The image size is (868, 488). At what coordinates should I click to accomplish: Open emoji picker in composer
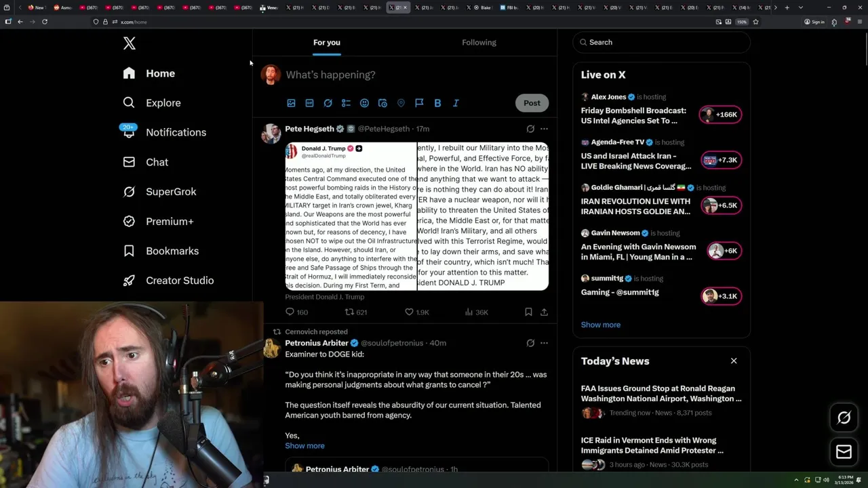[364, 103]
